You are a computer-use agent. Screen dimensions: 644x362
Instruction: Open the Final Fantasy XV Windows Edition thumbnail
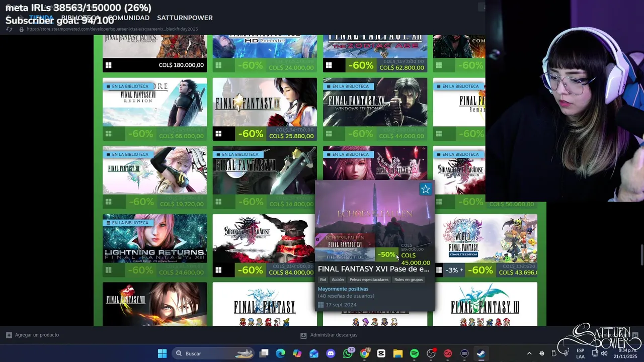point(375,102)
